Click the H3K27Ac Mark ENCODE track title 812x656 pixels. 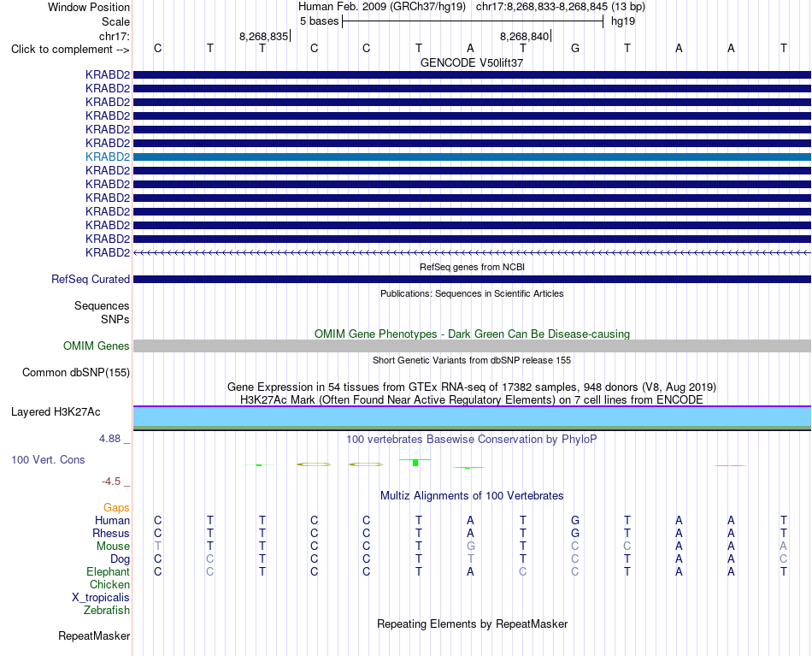[x=472, y=399]
